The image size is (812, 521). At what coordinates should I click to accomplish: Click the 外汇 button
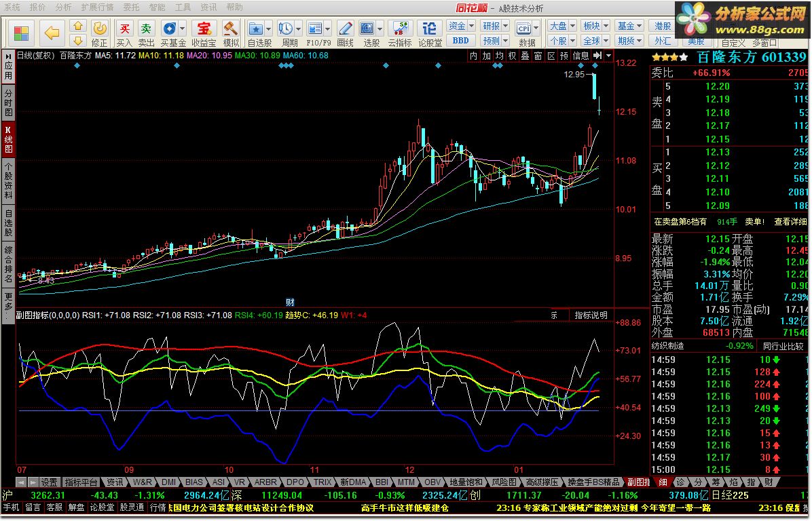(663, 40)
